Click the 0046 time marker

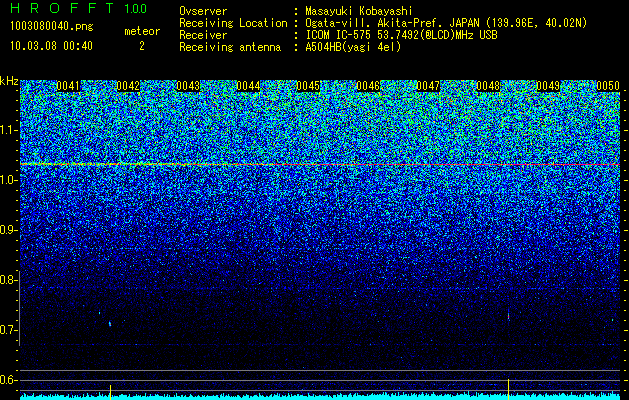pyautogui.click(x=368, y=86)
